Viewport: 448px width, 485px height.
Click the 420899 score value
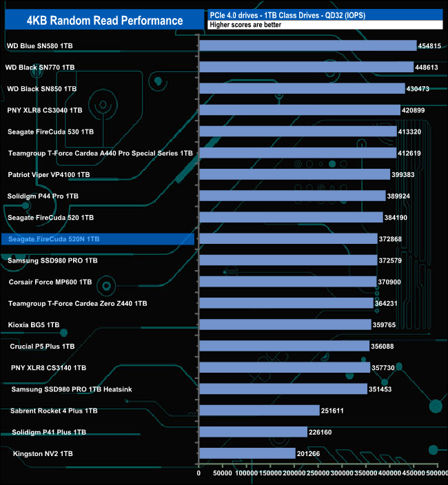point(413,110)
